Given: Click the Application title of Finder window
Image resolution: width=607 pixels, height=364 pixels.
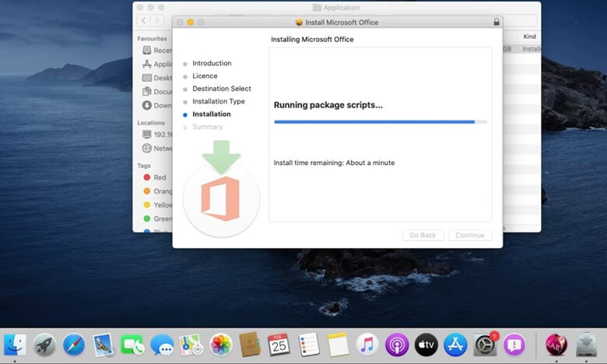Looking at the screenshot, I should coord(342,8).
